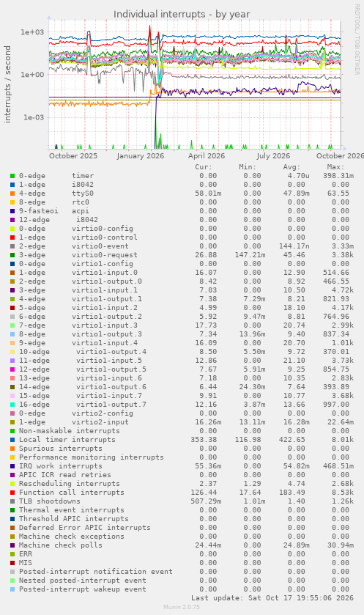Click the Local timer interrupts swatch
The width and height of the screenshot is (364, 615).
click(12, 440)
